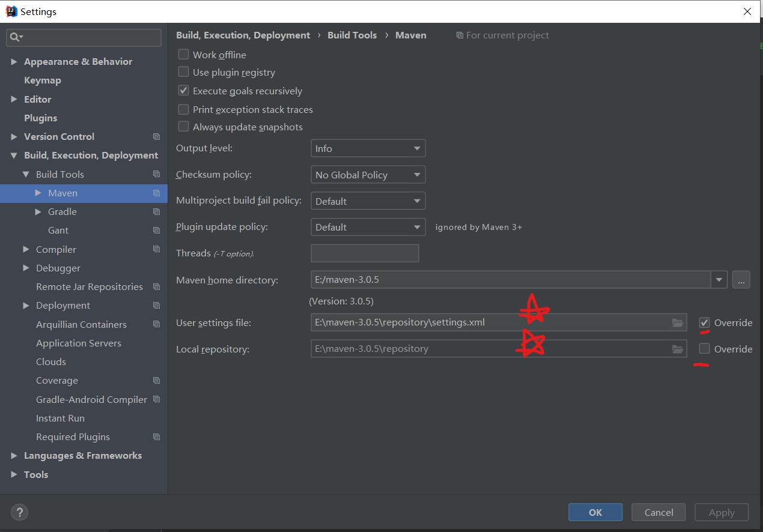The image size is (763, 532).
Task: Open the help question mark button
Action: [20, 512]
